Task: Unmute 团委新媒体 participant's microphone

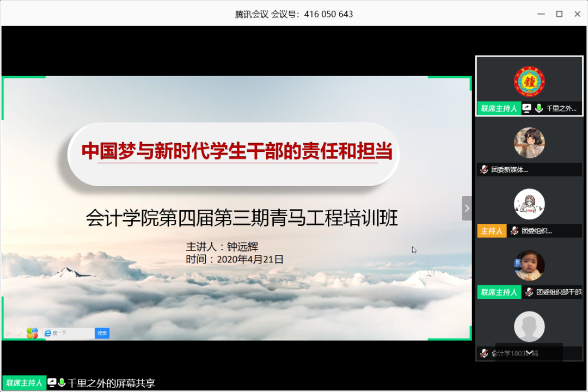Action: coord(485,169)
